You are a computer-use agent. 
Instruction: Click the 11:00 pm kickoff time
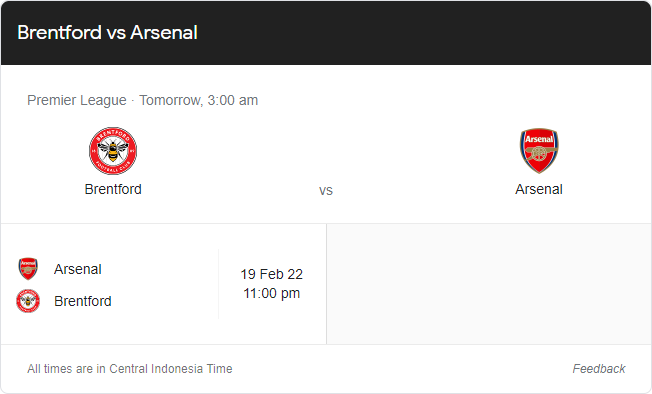(x=272, y=293)
